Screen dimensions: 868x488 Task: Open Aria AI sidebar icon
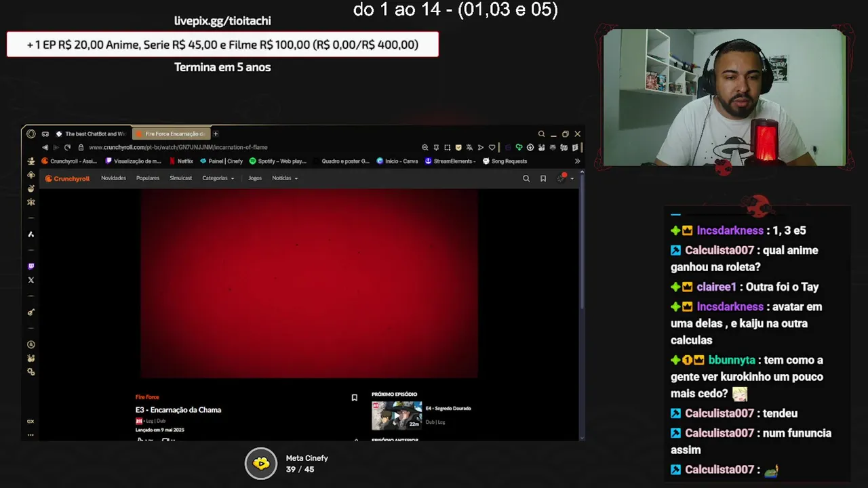click(31, 234)
